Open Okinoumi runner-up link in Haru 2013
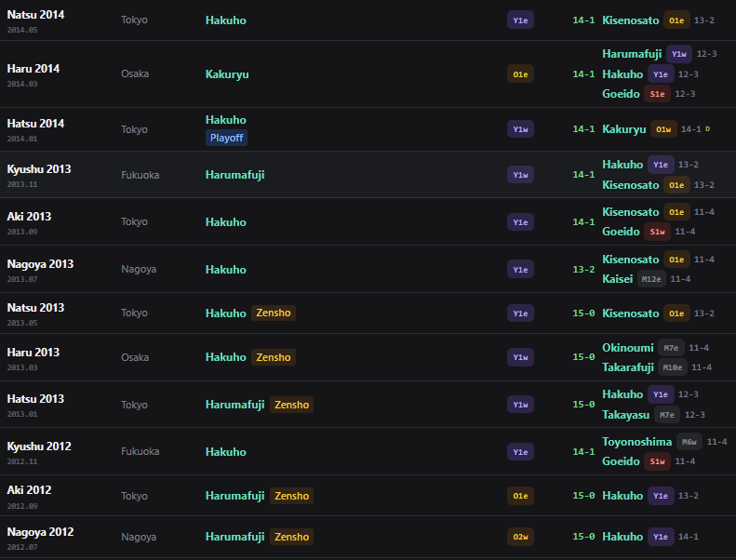Image resolution: width=736 pixels, height=560 pixels. click(627, 348)
